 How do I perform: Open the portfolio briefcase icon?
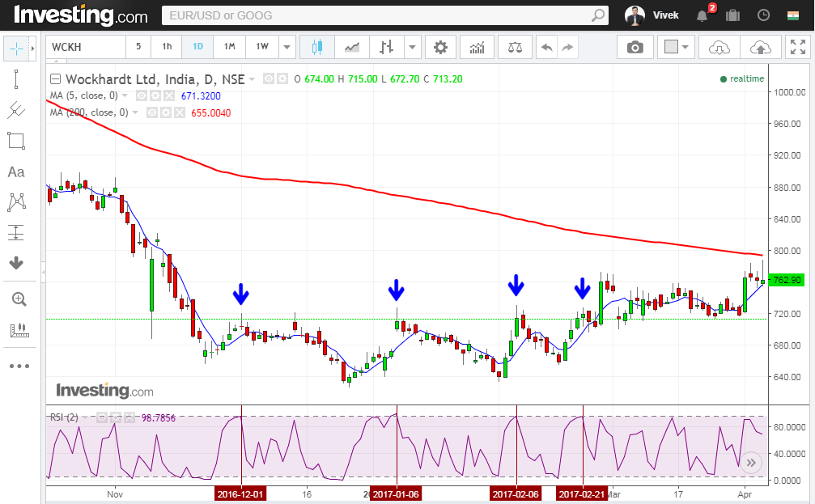click(x=732, y=15)
